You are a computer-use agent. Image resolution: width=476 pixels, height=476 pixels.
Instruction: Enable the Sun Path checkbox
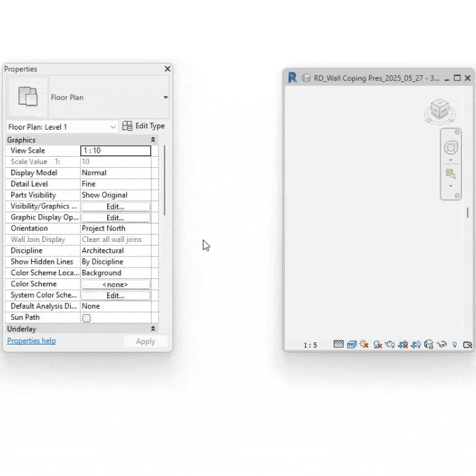pyautogui.click(x=86, y=318)
